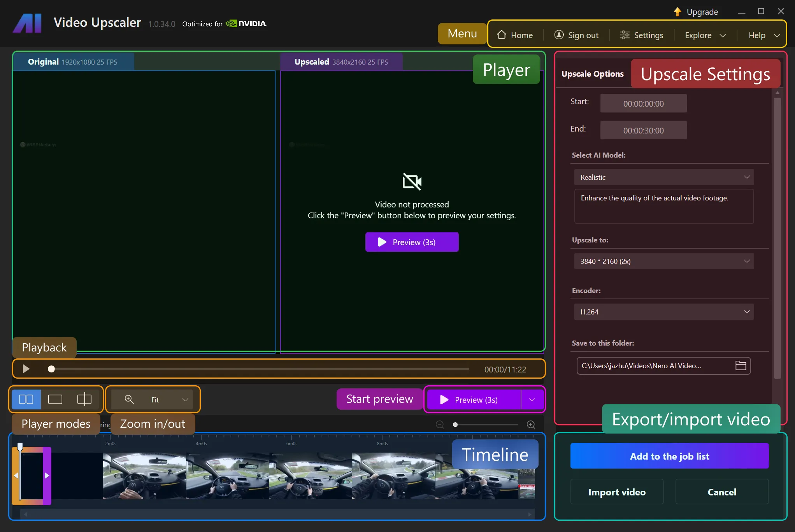Click the zoom-in magnifier above the timeline
795x532 pixels.
pos(531,425)
